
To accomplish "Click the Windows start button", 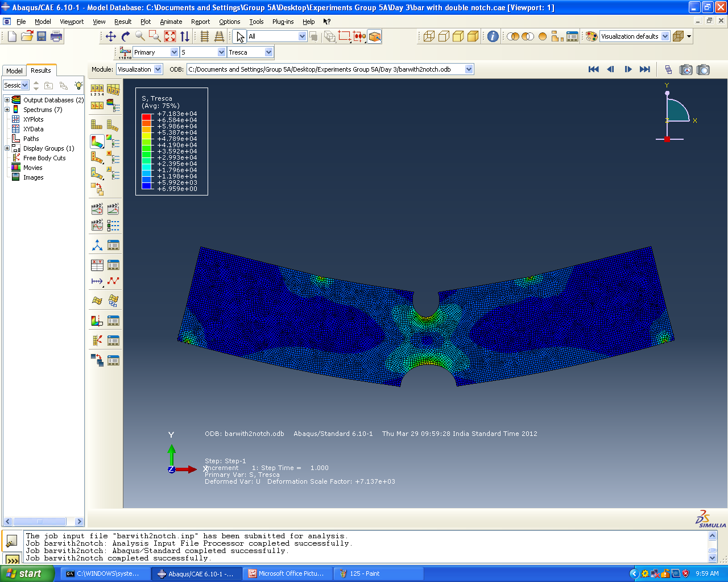I will [x=27, y=573].
